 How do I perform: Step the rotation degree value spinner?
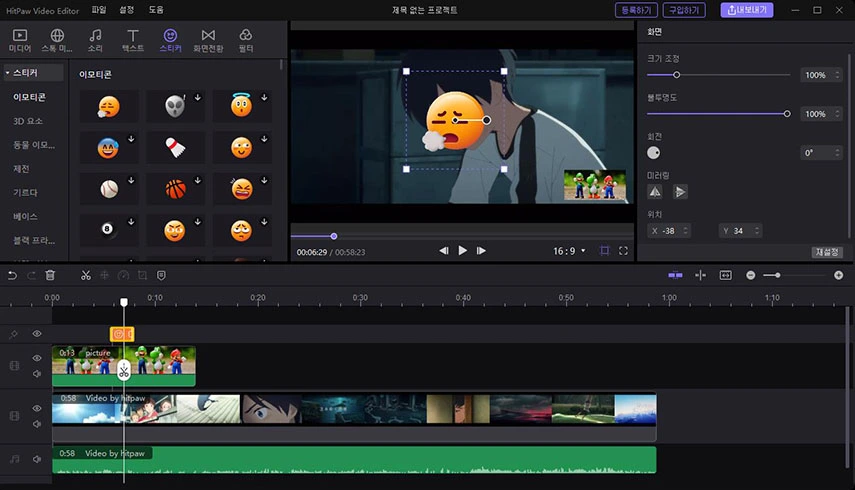click(x=838, y=153)
